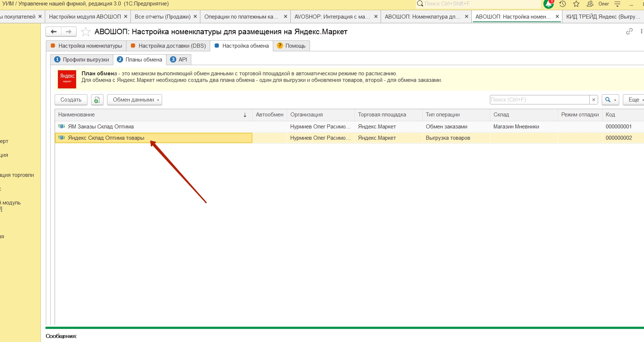
Task: Click the Yandex Market red logo
Action: (67, 79)
